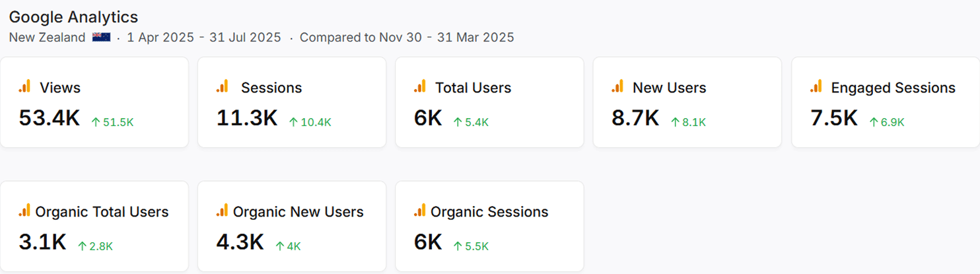
Task: Click the green up arrow in Sessions card
Action: [x=294, y=122]
